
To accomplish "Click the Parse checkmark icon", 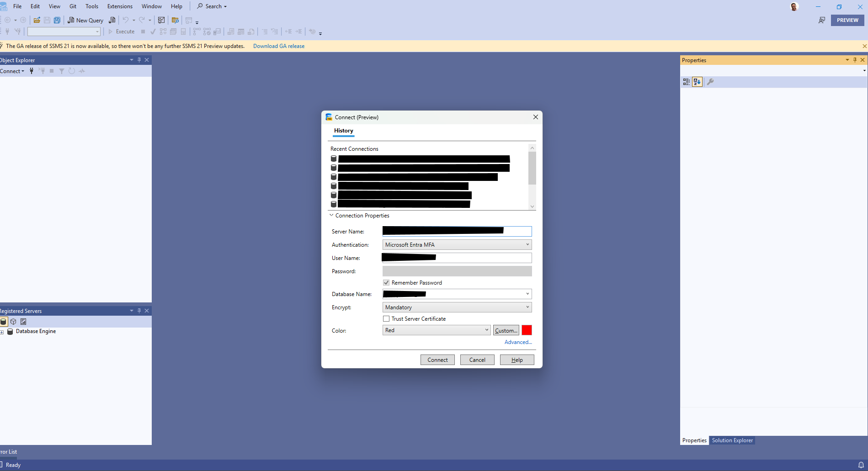I will pyautogui.click(x=153, y=32).
